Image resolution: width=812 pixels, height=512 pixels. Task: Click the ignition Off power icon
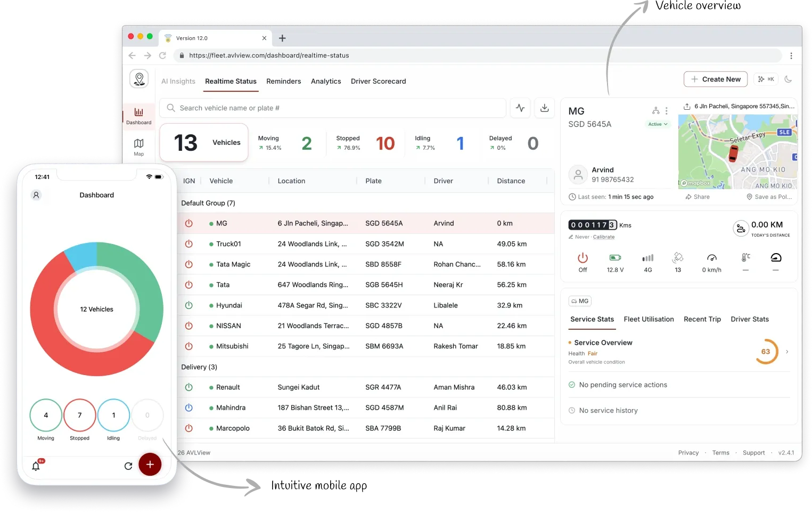pos(583,258)
